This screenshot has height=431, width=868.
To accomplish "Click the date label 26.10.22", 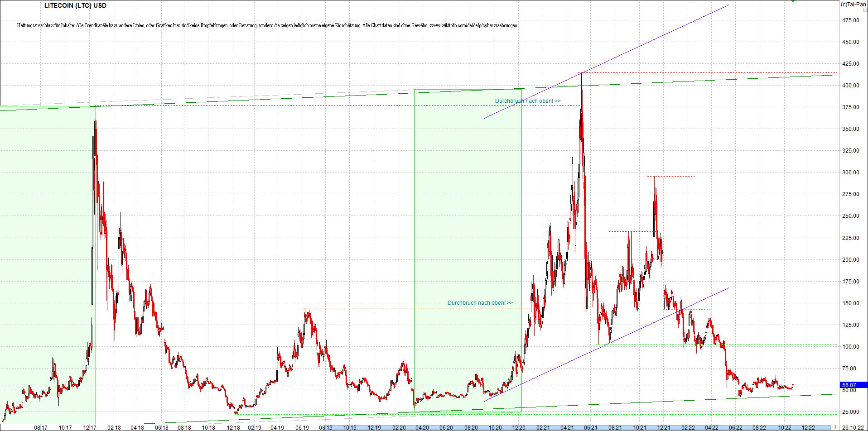I will [x=853, y=427].
